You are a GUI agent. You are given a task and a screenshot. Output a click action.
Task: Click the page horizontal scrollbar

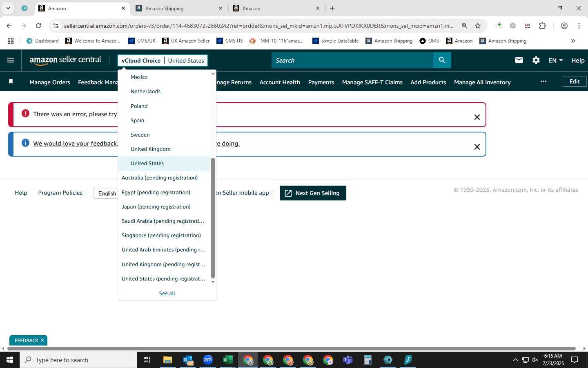tap(292, 348)
